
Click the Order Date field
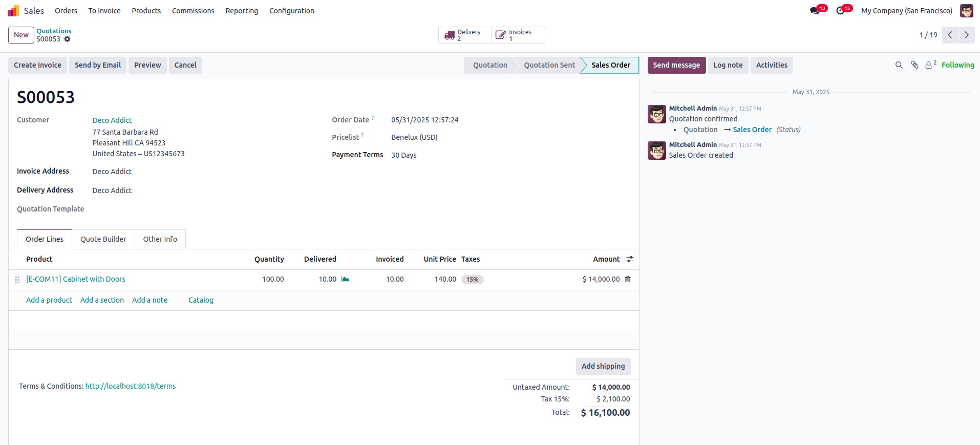coord(425,120)
